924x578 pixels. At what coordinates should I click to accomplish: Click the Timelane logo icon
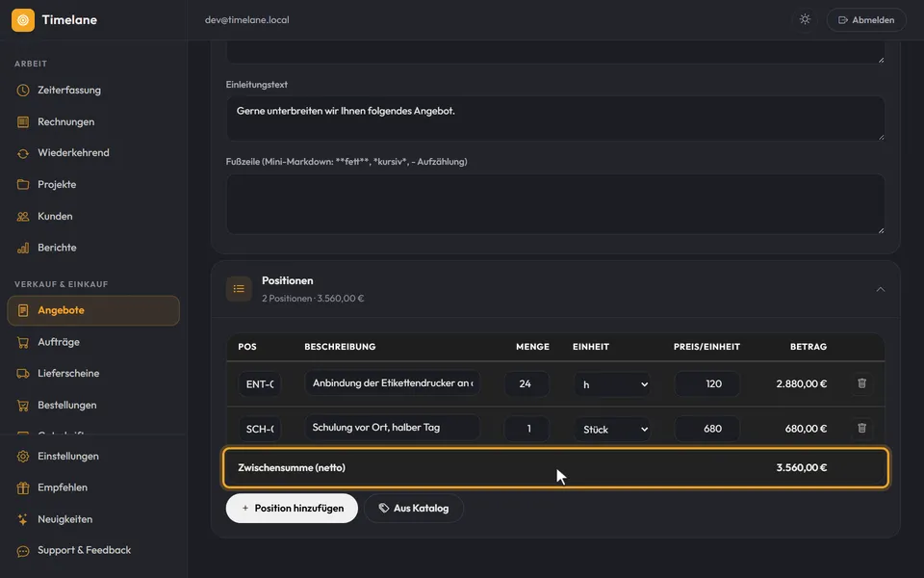[x=23, y=20]
